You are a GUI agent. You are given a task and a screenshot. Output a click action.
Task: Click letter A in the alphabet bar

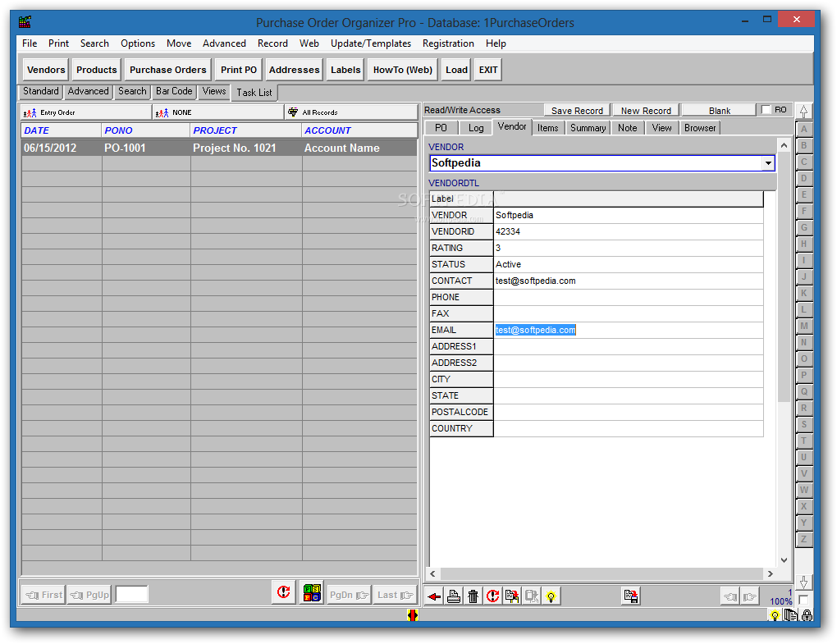click(803, 129)
